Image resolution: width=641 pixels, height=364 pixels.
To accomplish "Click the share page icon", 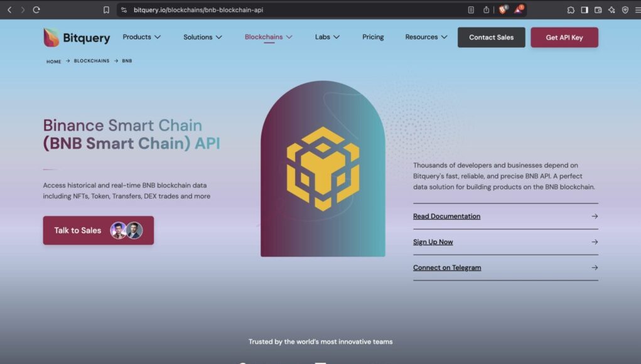I will coord(486,10).
